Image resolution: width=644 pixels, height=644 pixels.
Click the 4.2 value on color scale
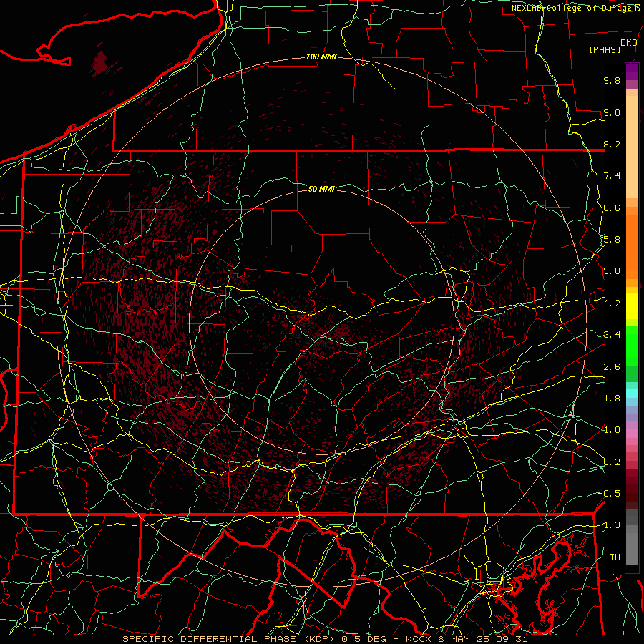[x=612, y=303]
